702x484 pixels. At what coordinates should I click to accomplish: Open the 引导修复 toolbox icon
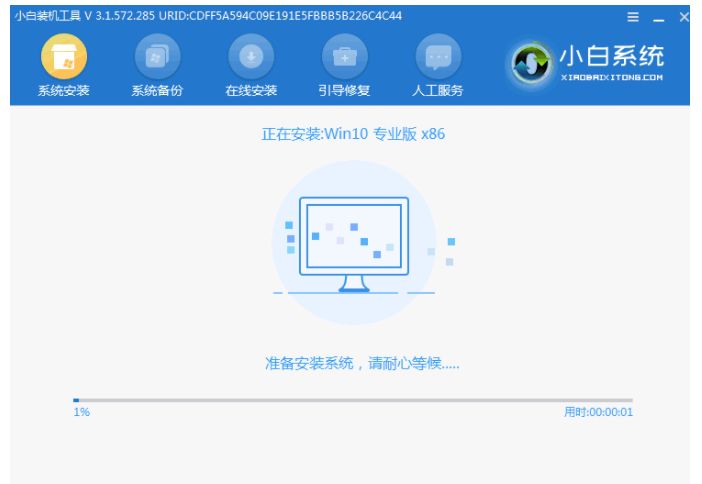click(x=344, y=57)
